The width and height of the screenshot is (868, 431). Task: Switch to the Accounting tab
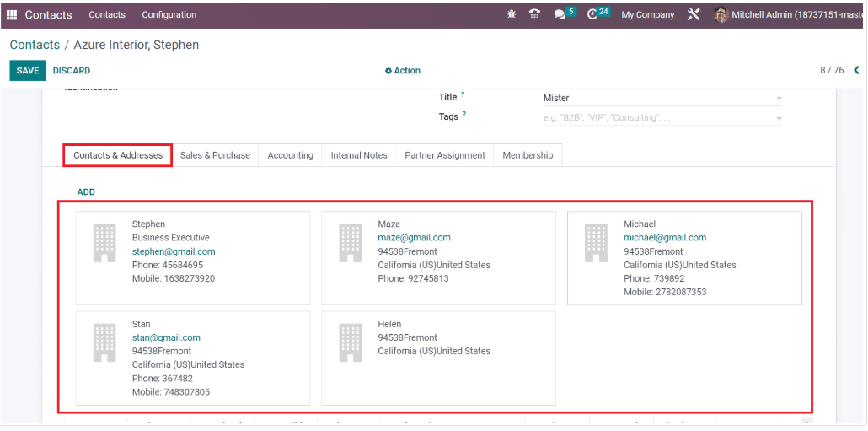click(290, 155)
